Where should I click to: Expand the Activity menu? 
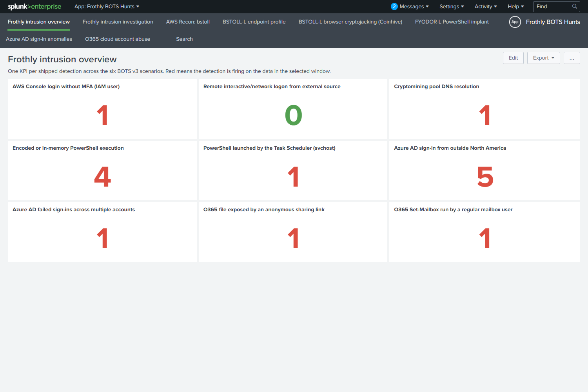(x=486, y=7)
